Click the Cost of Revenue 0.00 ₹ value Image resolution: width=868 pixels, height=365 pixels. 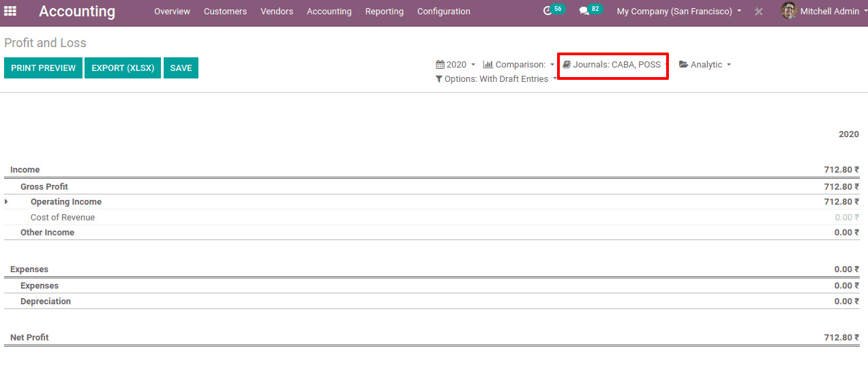pyautogui.click(x=847, y=218)
